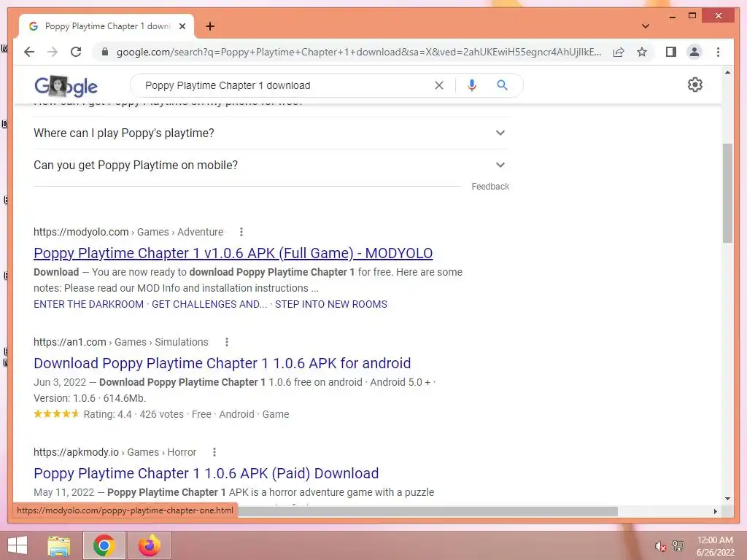Viewport: 747px width, 560px height.
Task: Open options menu for modyolo.com result
Action: [241, 232]
